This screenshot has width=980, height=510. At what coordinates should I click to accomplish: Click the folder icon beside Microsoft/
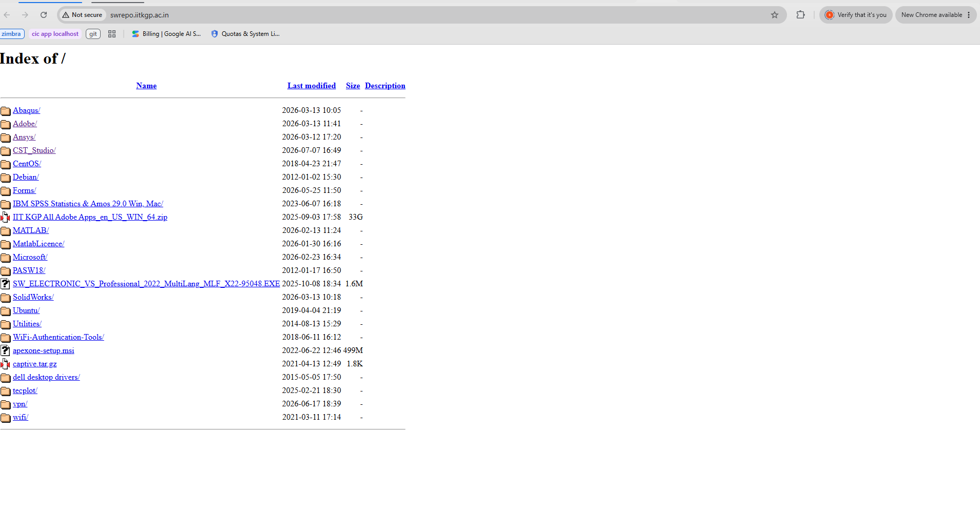(x=6, y=258)
